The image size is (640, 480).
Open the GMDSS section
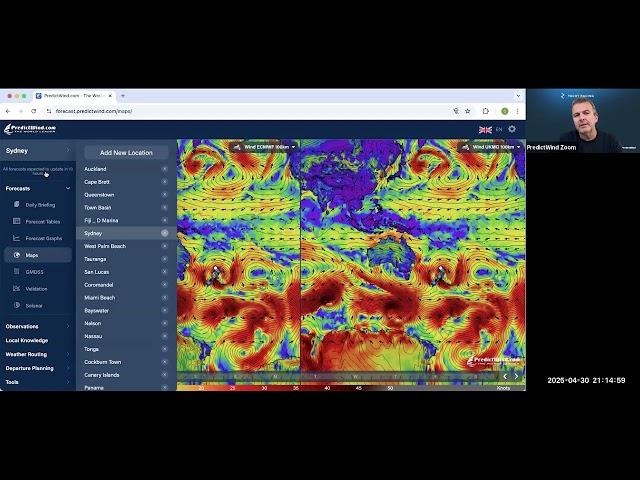pos(34,272)
